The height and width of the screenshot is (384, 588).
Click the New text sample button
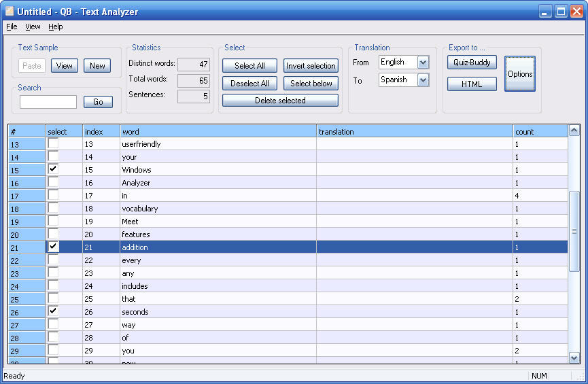tap(97, 66)
